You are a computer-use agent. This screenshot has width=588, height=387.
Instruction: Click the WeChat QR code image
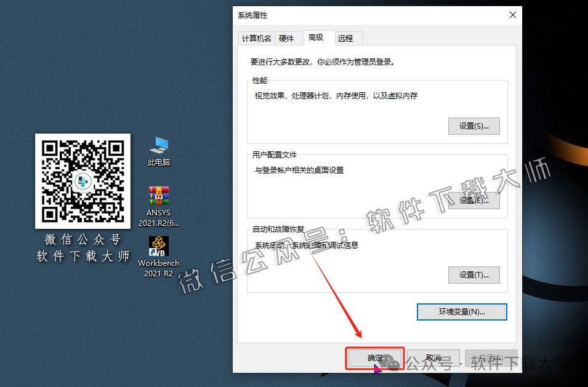83,182
